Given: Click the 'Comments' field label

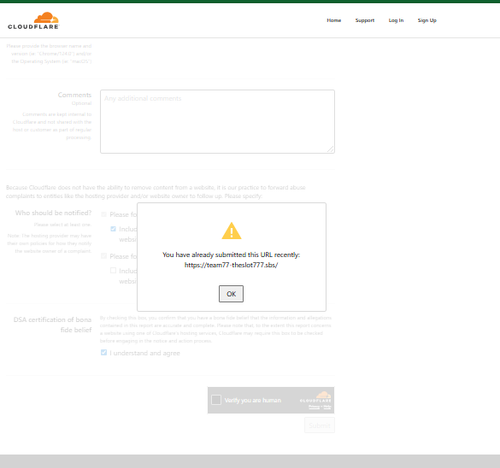Looking at the screenshot, I should pyautogui.click(x=75, y=95).
